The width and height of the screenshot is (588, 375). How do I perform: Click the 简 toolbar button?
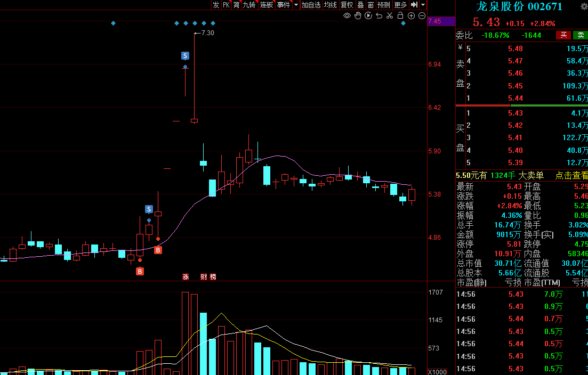tap(236, 4)
